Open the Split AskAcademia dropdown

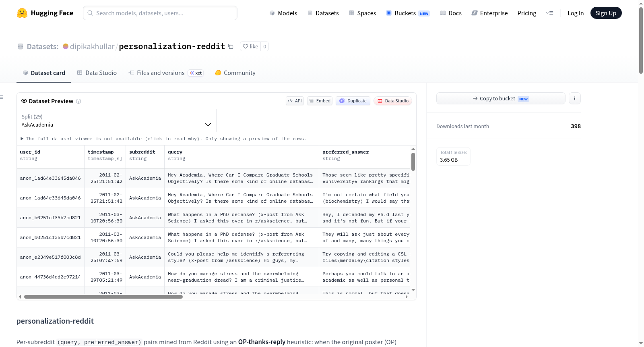coord(116,121)
